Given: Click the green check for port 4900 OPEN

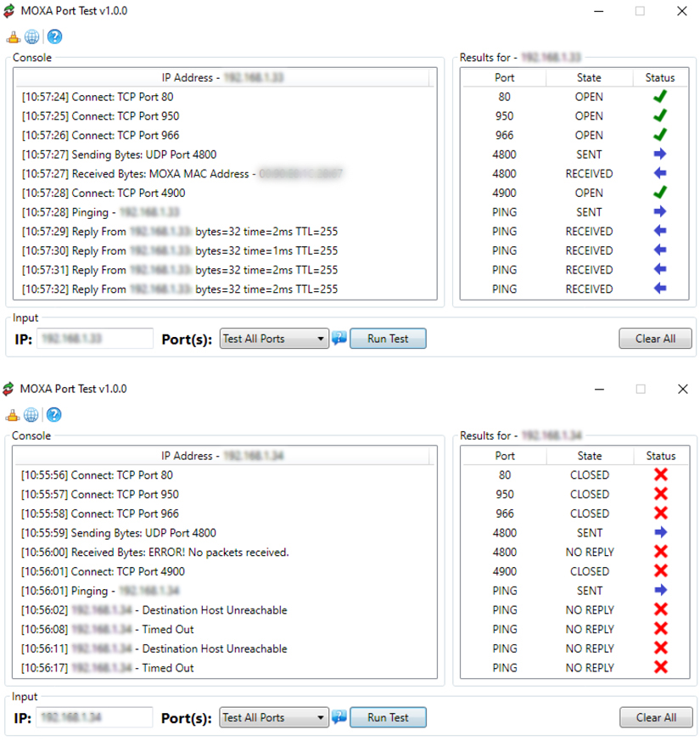Looking at the screenshot, I should pos(660,193).
